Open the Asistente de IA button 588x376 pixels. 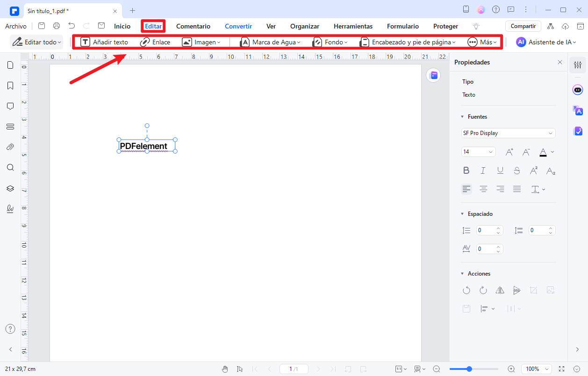click(546, 42)
